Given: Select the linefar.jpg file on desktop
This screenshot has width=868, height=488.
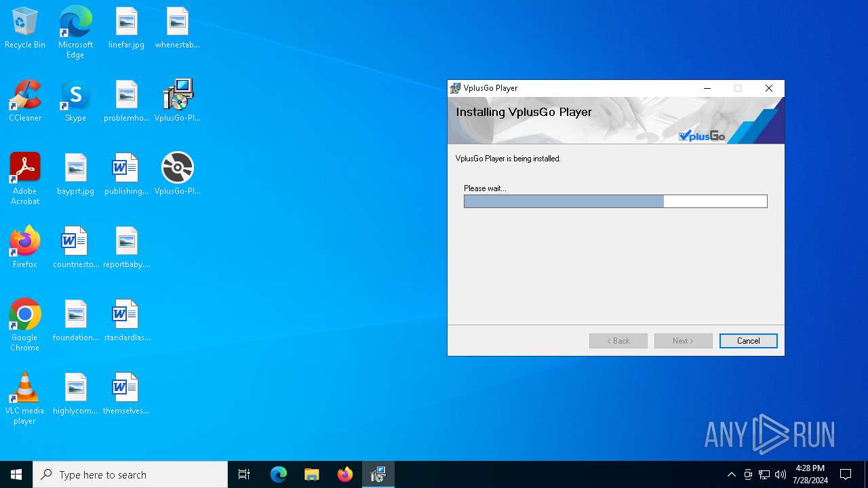Looking at the screenshot, I should coord(126,28).
